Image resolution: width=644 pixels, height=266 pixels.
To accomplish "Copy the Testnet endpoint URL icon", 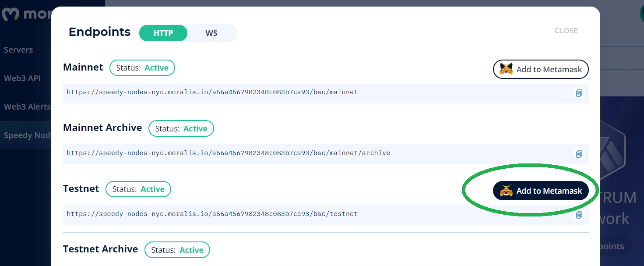I will click(579, 215).
